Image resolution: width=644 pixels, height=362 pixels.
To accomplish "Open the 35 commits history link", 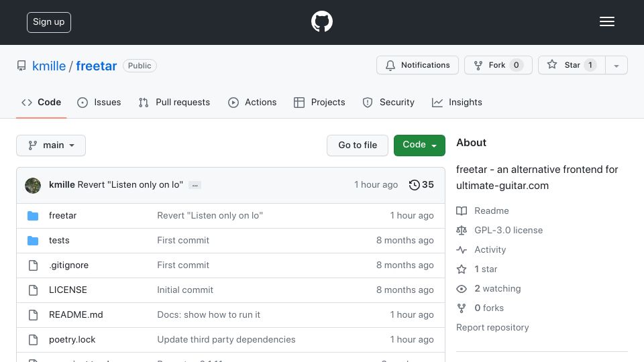I will (421, 185).
